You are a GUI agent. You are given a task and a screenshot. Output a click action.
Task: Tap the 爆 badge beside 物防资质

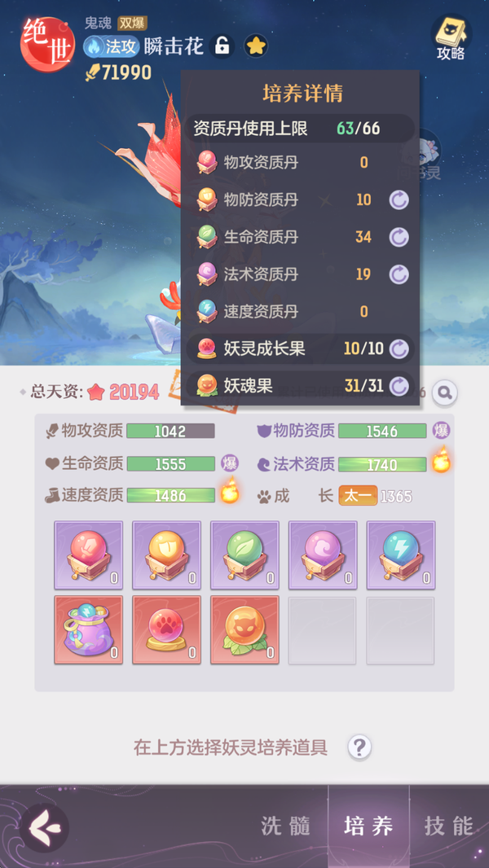442,430
